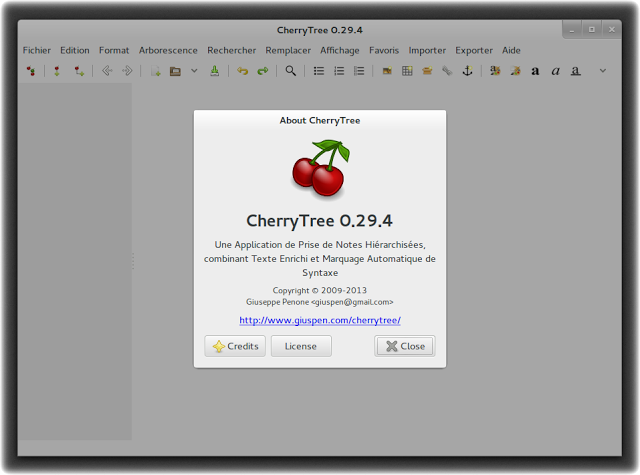This screenshot has width=640, height=475.
Task: Click the anchor toolbar icon
Action: [467, 71]
